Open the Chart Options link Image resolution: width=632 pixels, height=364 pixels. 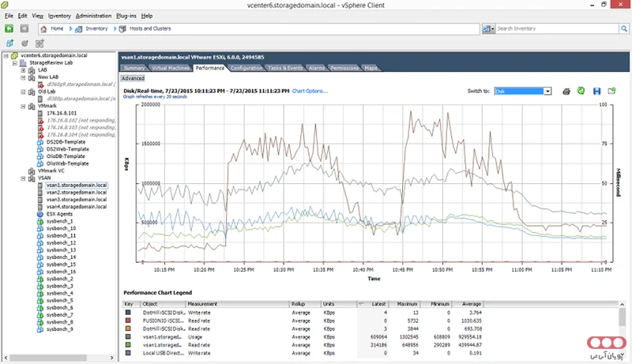pyautogui.click(x=310, y=91)
